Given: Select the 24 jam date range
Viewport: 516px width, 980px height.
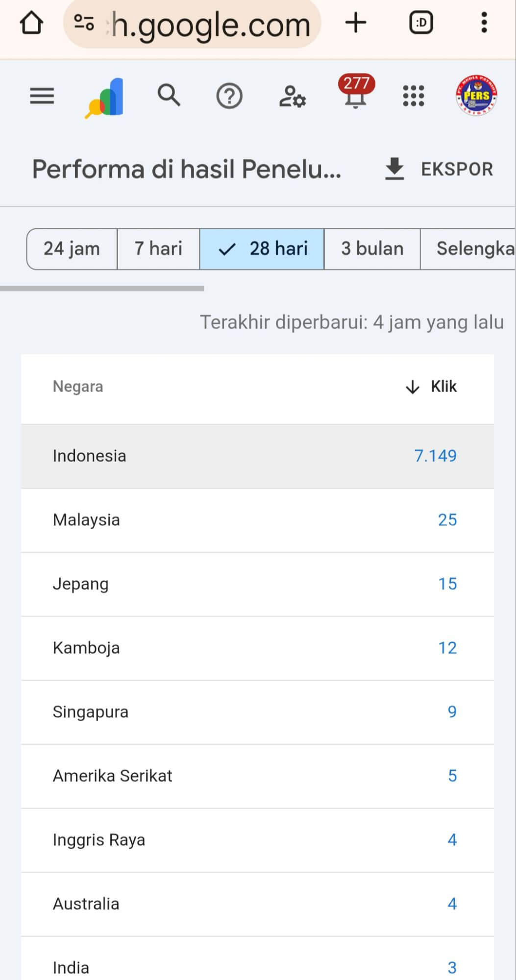Looking at the screenshot, I should [72, 249].
